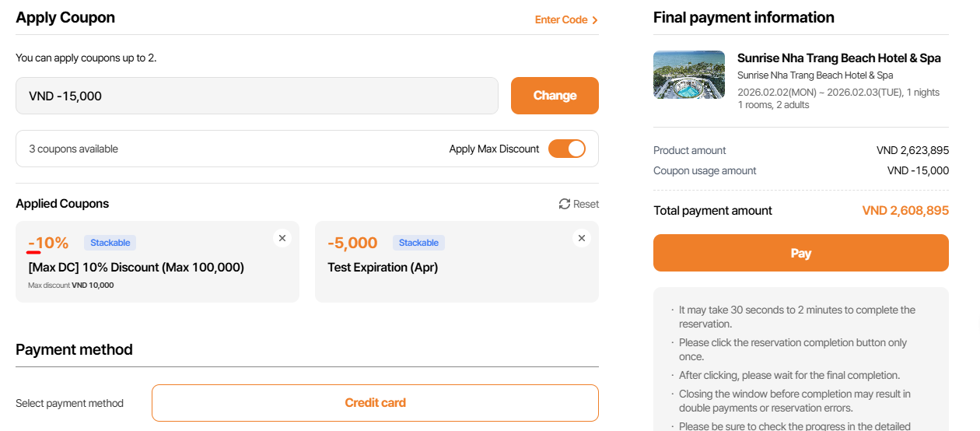The height and width of the screenshot is (431, 980).
Task: Select Credit card as payment method
Action: pos(375,403)
